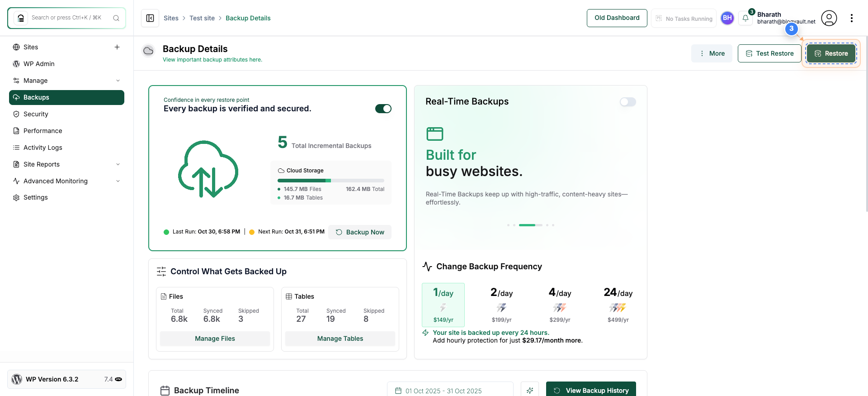868x396 pixels.
Task: Click the cloud icon beside Backup Details
Action: coord(148,51)
